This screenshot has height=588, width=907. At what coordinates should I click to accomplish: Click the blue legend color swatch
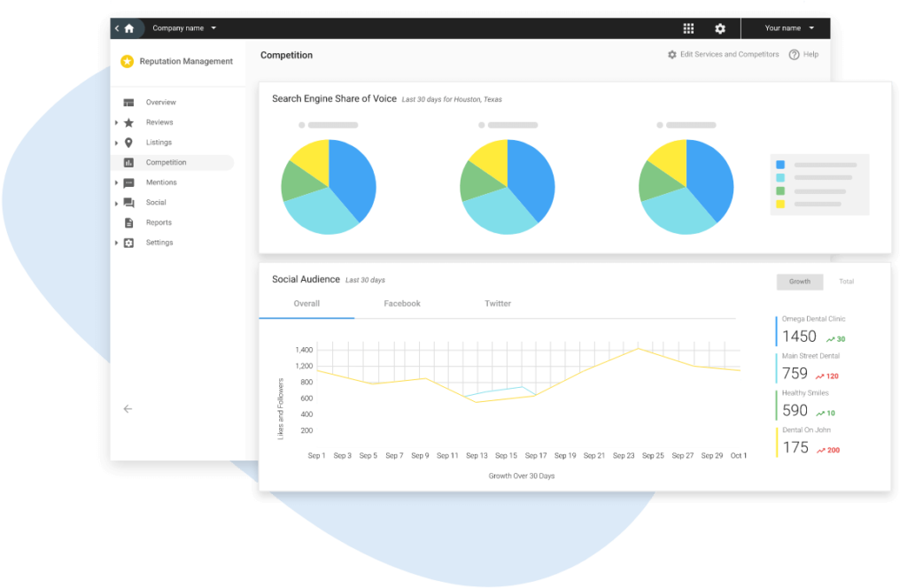(x=780, y=165)
